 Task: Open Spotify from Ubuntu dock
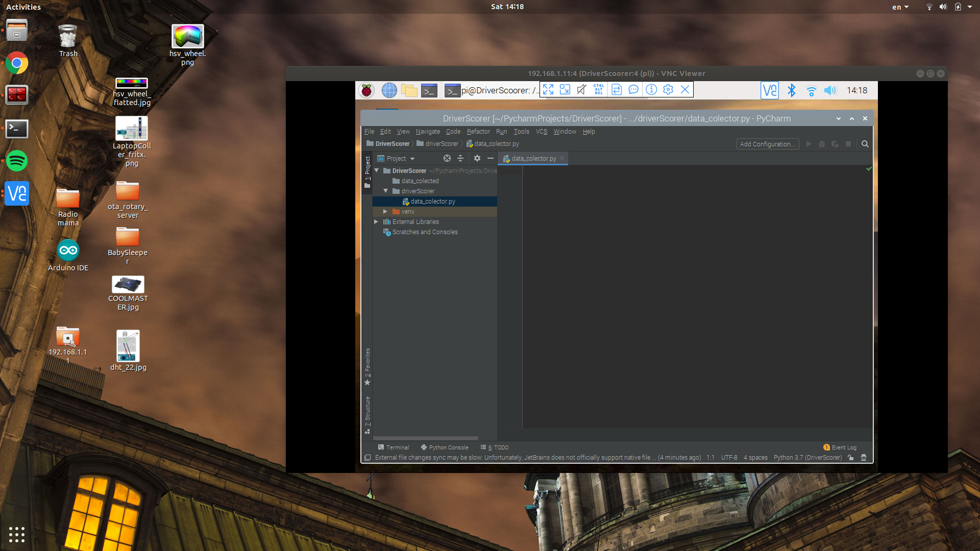point(17,161)
